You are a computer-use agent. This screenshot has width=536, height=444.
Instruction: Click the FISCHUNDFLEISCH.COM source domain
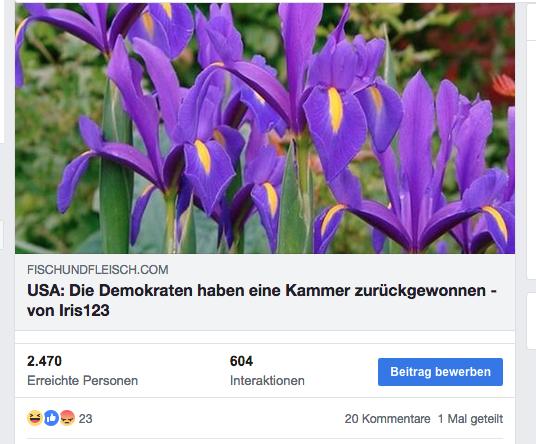click(x=98, y=270)
